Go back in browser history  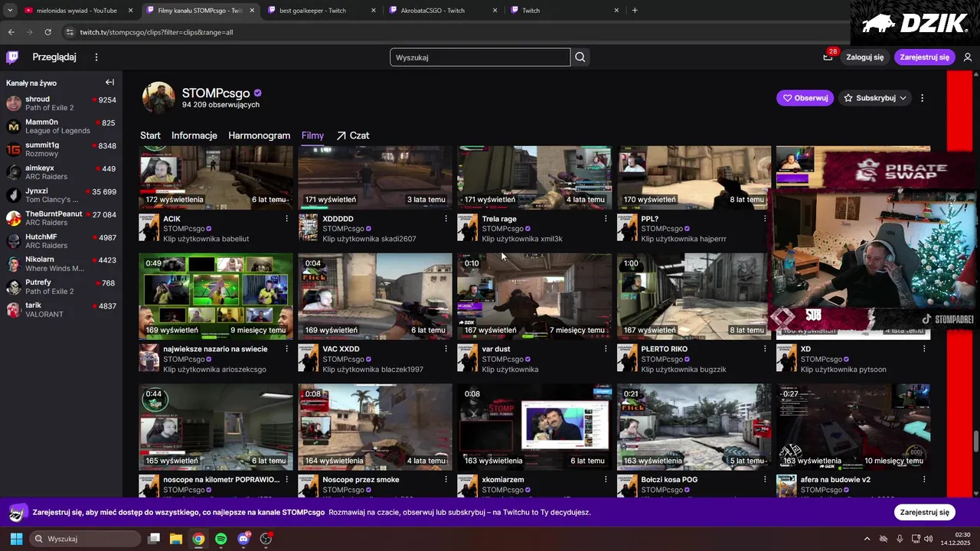11,32
